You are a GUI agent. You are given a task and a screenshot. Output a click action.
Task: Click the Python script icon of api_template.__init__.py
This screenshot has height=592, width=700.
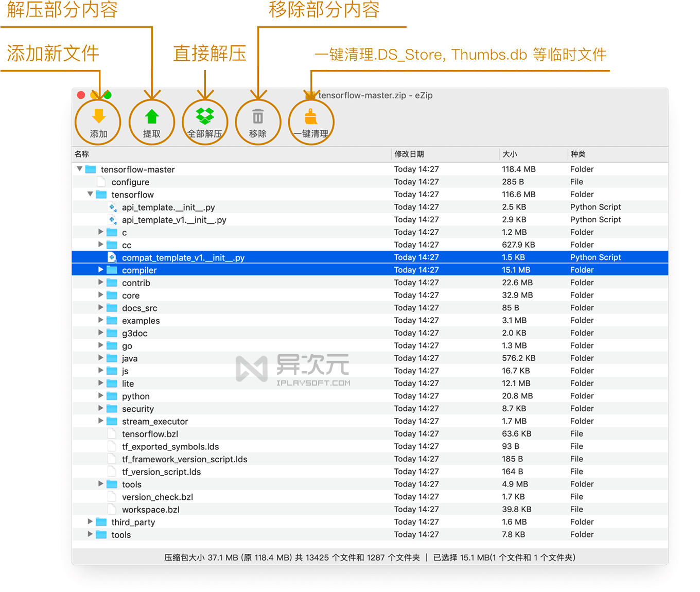113,207
